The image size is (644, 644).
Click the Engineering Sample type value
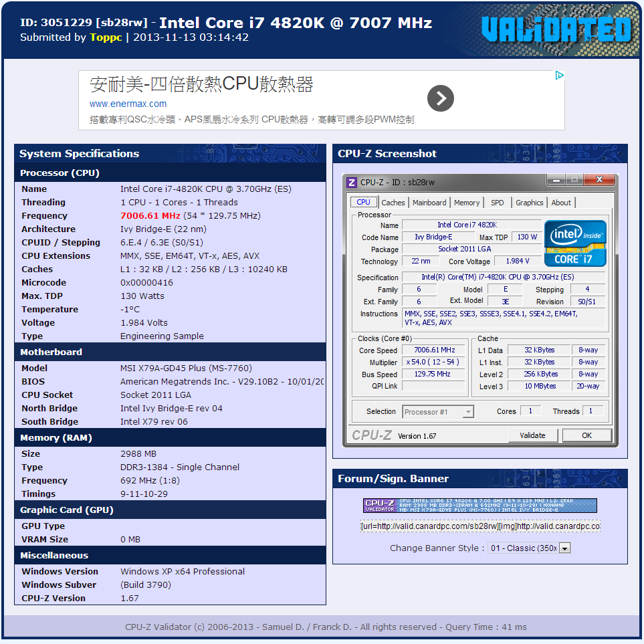pyautogui.click(x=162, y=336)
